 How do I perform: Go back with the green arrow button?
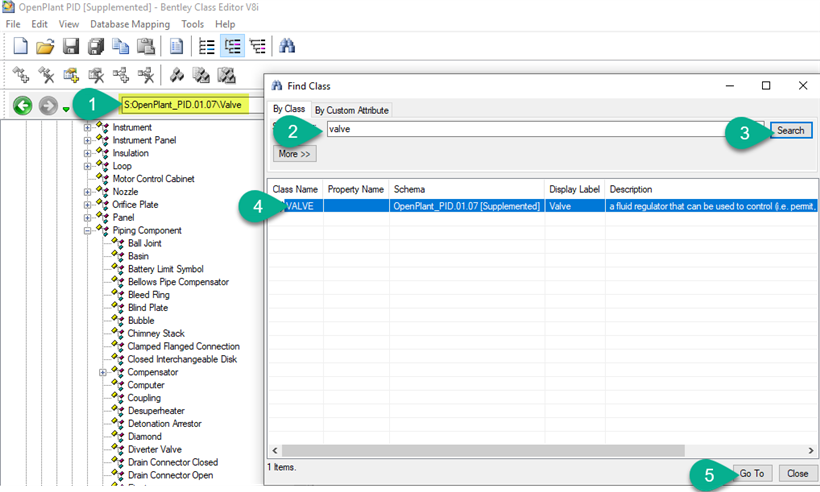pyautogui.click(x=22, y=106)
